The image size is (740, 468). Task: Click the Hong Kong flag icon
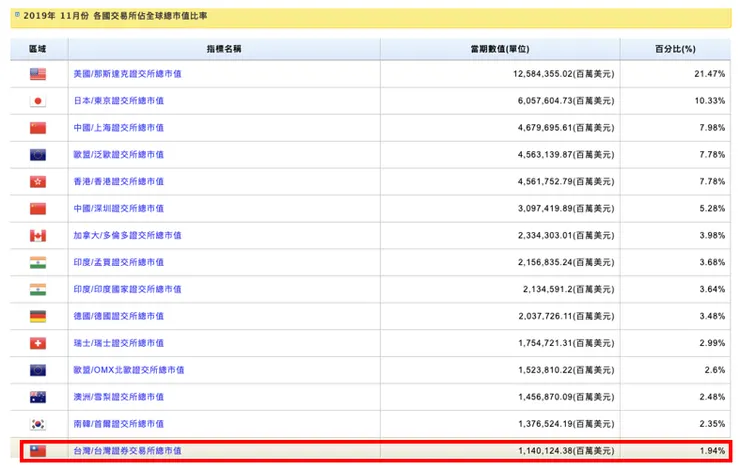point(38,182)
